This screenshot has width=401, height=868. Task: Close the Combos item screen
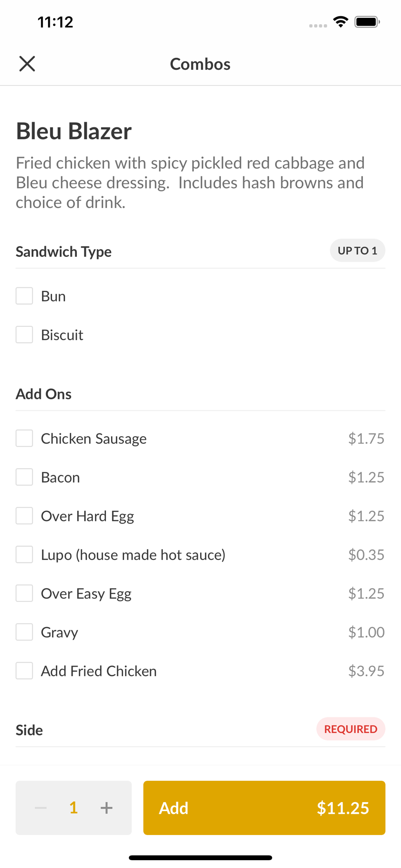tap(27, 64)
